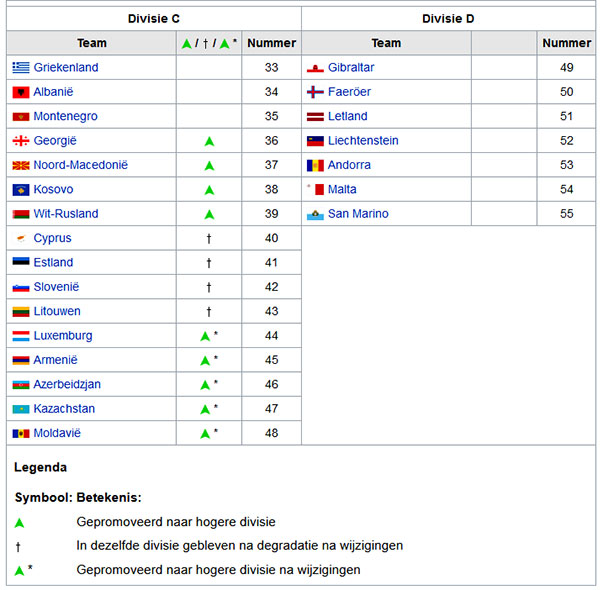Click the Letland flag icon

coord(315,117)
